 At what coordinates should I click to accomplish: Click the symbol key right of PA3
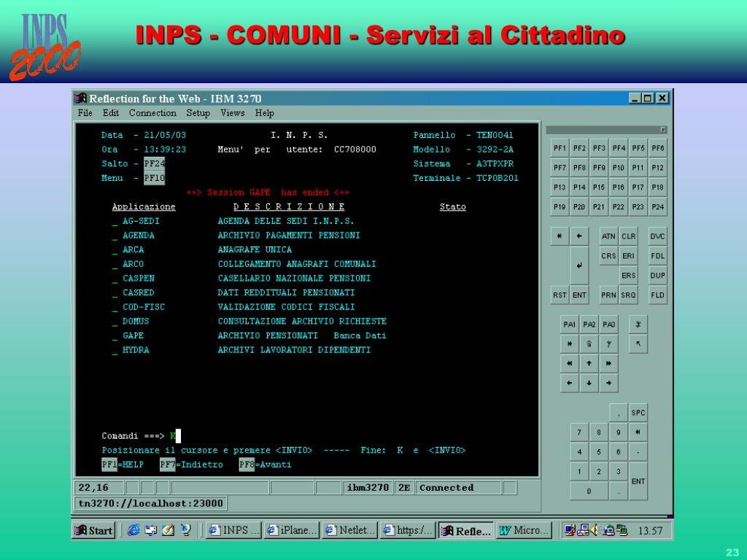(638, 324)
